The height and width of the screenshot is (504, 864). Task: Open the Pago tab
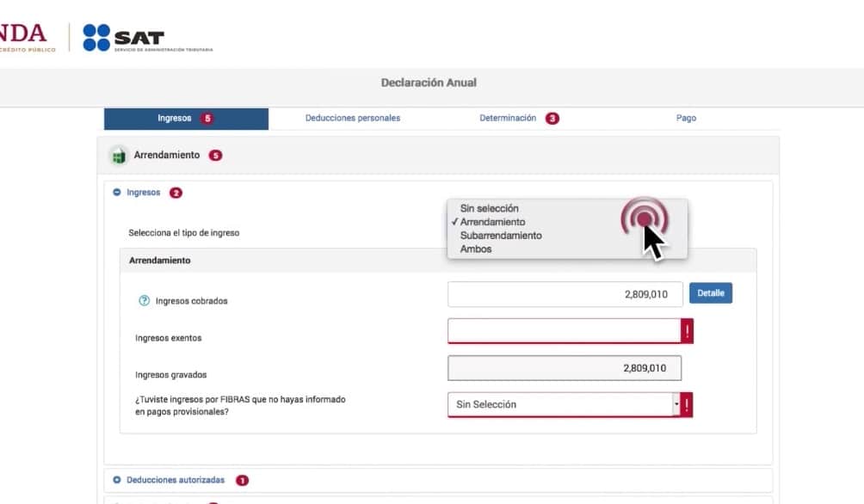tap(686, 119)
